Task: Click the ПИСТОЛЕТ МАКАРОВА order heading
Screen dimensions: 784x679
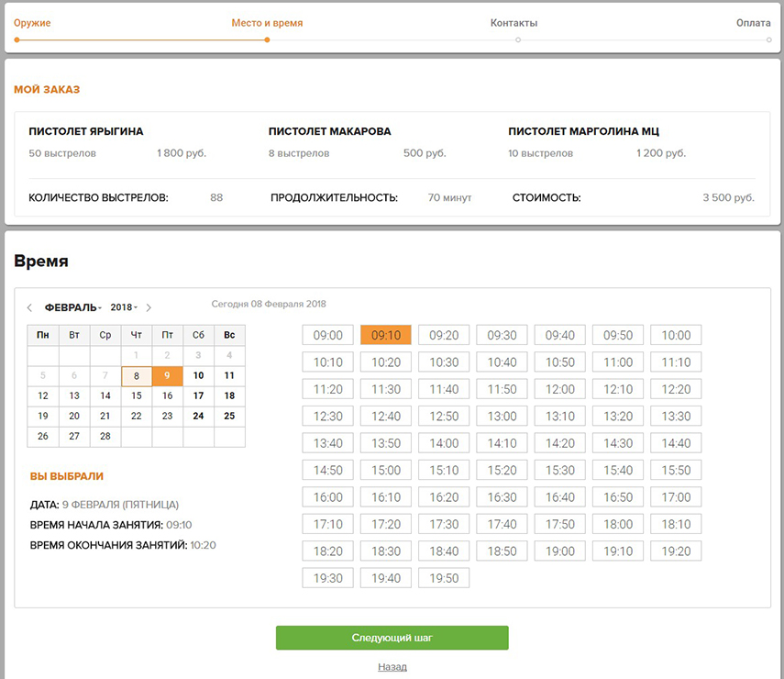Action: pyautogui.click(x=329, y=131)
